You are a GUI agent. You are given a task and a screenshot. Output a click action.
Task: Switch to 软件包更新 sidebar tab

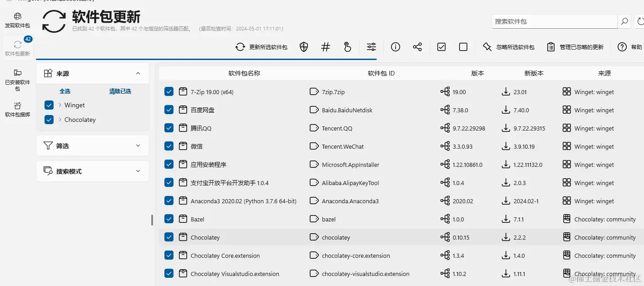[17, 48]
